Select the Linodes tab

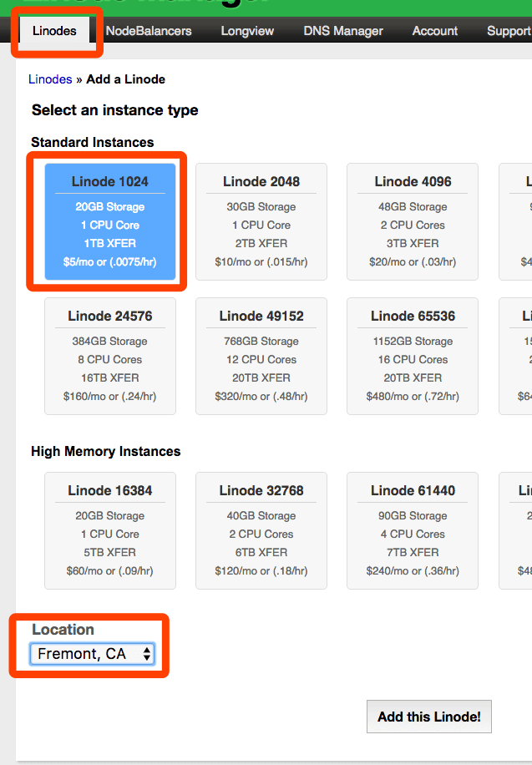pyautogui.click(x=53, y=31)
